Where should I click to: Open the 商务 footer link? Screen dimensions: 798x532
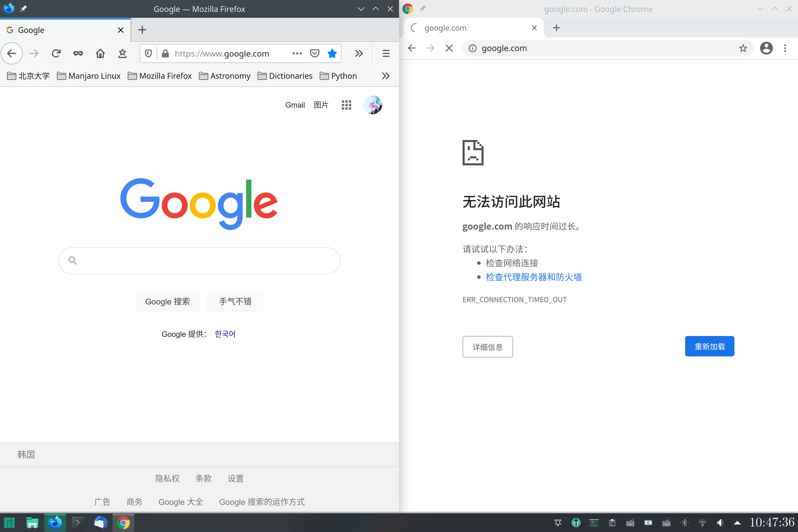click(134, 502)
